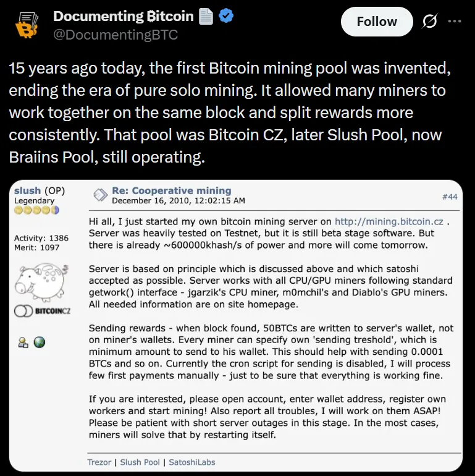Click the Trezor signature link
475x476 pixels.
[x=100, y=462]
